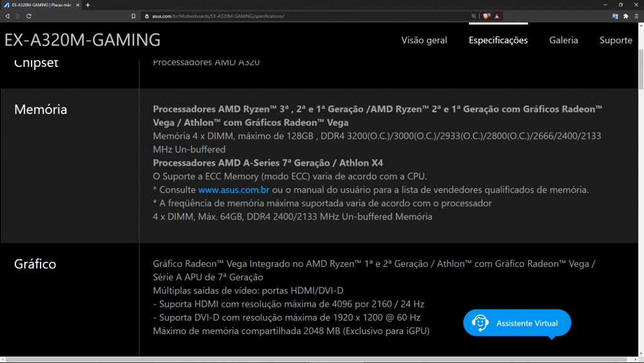Switch to the Visão geral tab
Image resolution: width=644 pixels, height=363 pixels.
click(424, 40)
